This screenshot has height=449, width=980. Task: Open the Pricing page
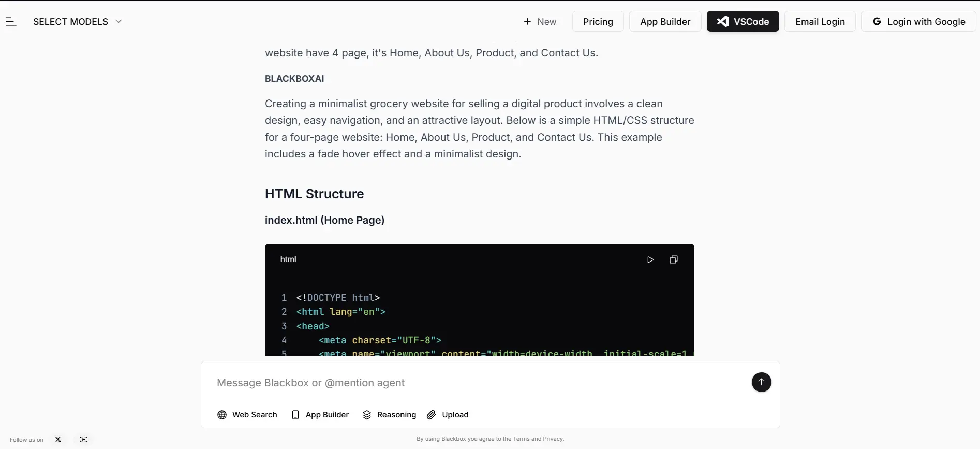click(x=598, y=21)
